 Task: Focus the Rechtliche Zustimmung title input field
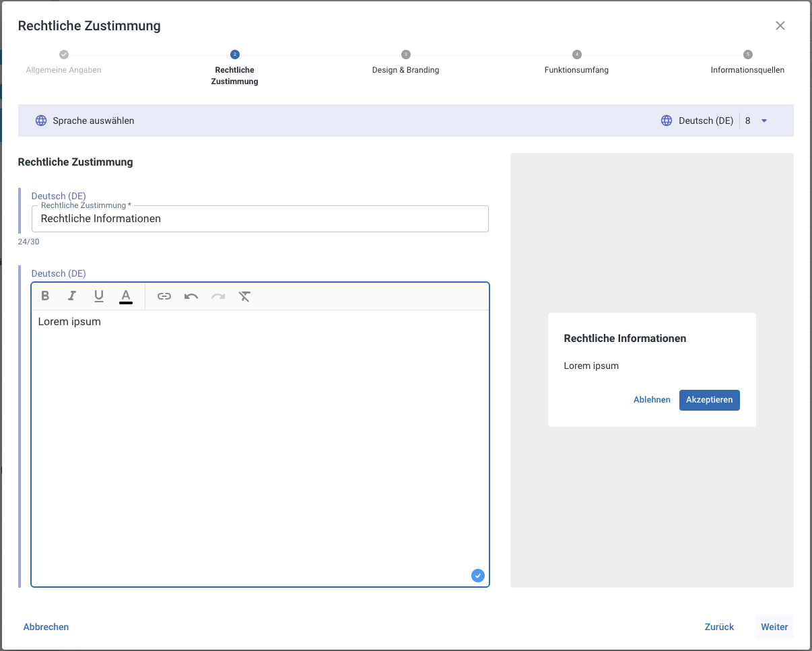coord(260,219)
